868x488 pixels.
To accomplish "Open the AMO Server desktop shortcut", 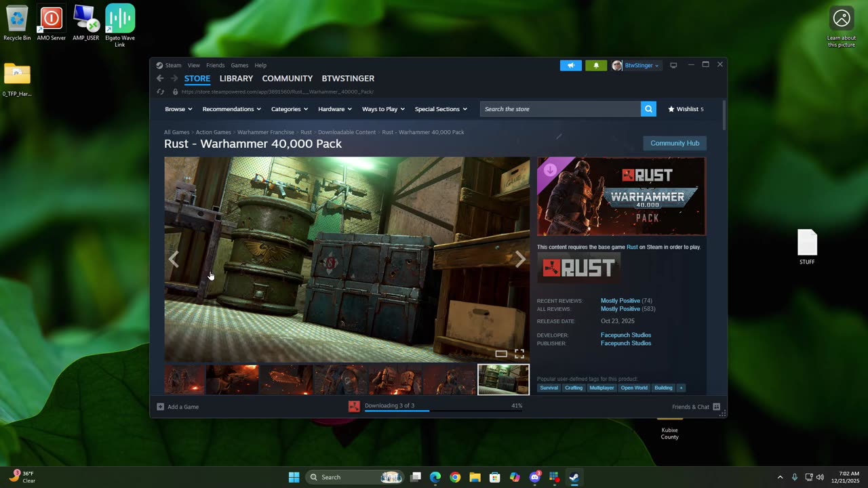I will tap(52, 24).
